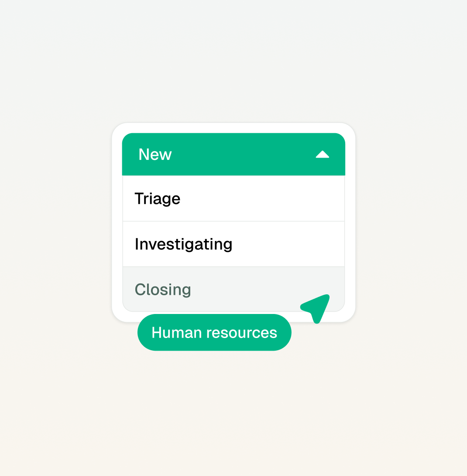Image resolution: width=467 pixels, height=476 pixels.
Task: Select the Triage option
Action: pos(233,199)
